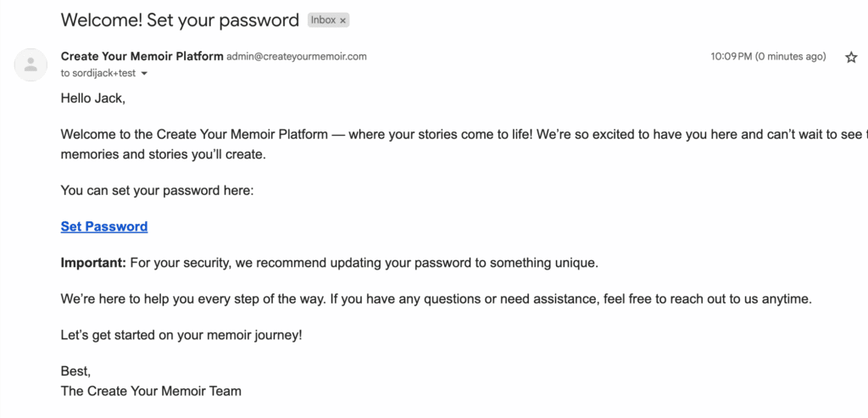Screen dimensions: 868x418
Task: Click the signature 'The Create Your Memoir Team'
Action: [151, 391]
